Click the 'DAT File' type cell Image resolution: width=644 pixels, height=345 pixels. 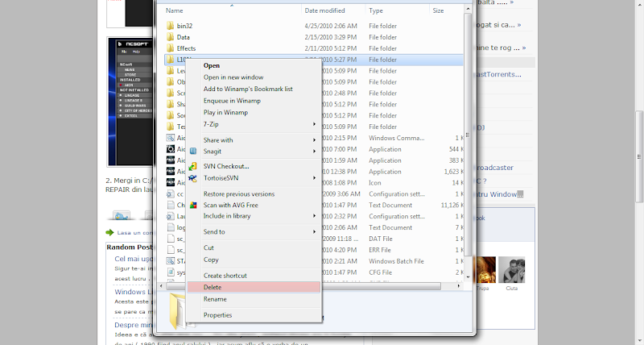click(381, 239)
